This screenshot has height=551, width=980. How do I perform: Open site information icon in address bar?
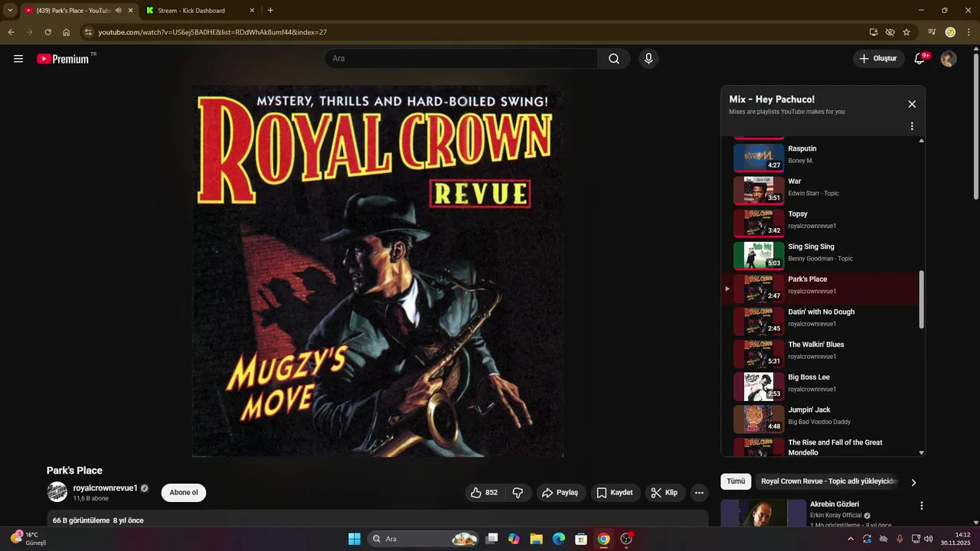(88, 32)
